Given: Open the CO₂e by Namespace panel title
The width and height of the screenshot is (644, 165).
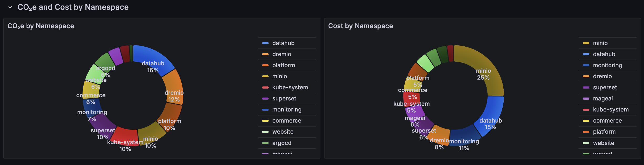Looking at the screenshot, I should click(x=41, y=26).
